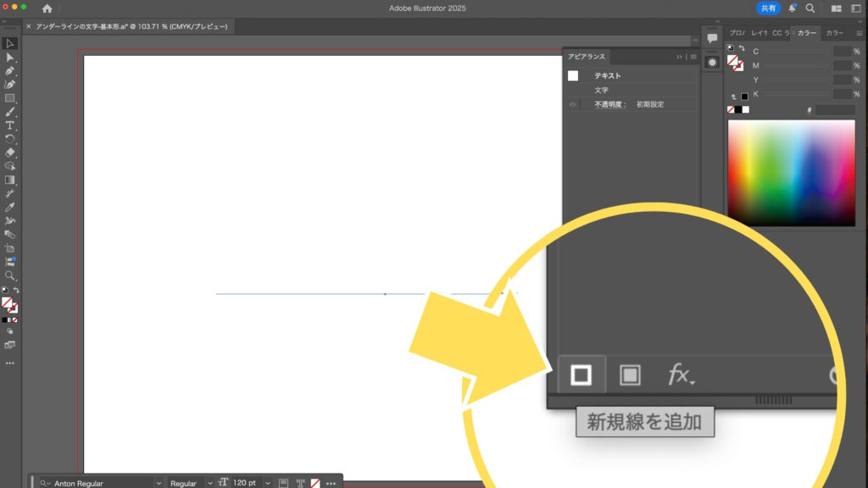
Task: Pick a color from the spectrum bar
Action: tap(791, 173)
